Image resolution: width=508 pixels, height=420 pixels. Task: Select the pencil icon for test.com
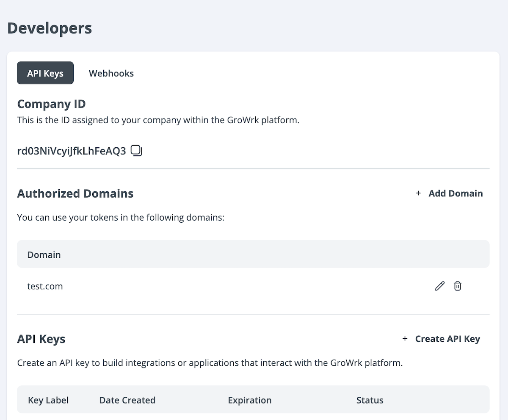(x=439, y=286)
